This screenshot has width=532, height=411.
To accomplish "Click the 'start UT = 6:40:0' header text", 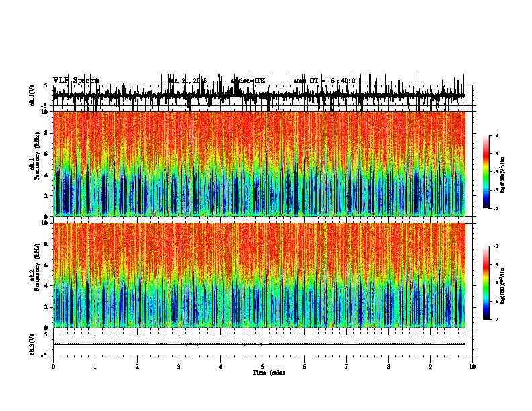I will point(324,81).
